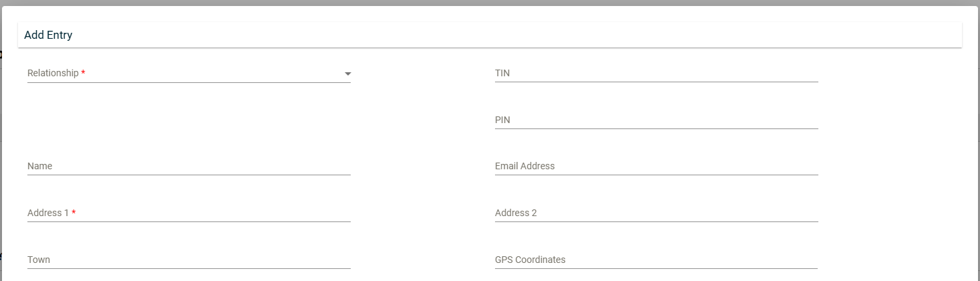Click the dimmed backdrop above the dialog
The height and width of the screenshot is (281, 980).
pos(490,3)
